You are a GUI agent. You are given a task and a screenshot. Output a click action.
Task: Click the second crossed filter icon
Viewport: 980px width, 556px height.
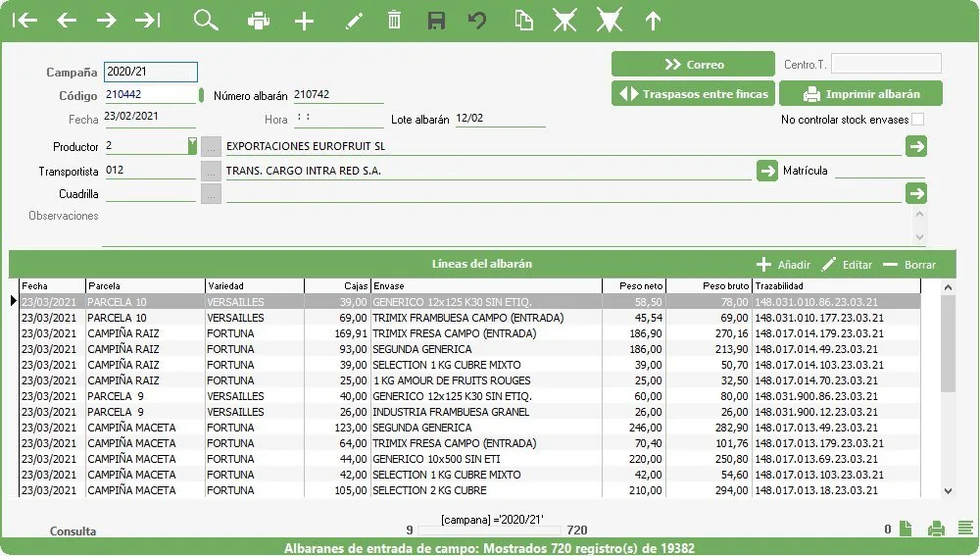[609, 21]
